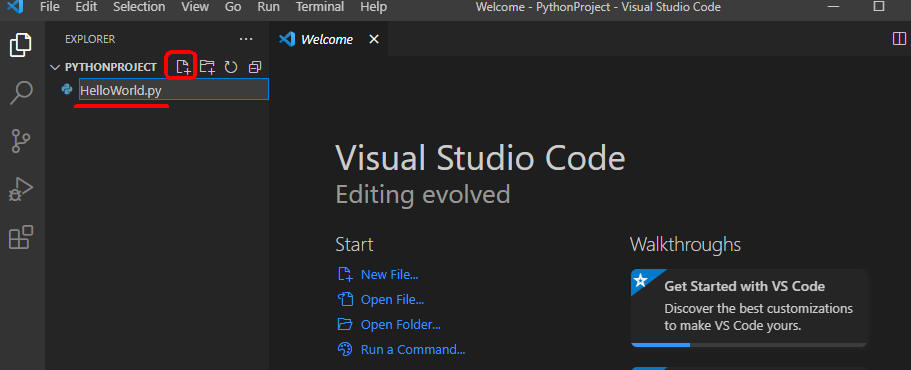Open the Go menu
This screenshot has width=911, height=370.
(x=233, y=7)
